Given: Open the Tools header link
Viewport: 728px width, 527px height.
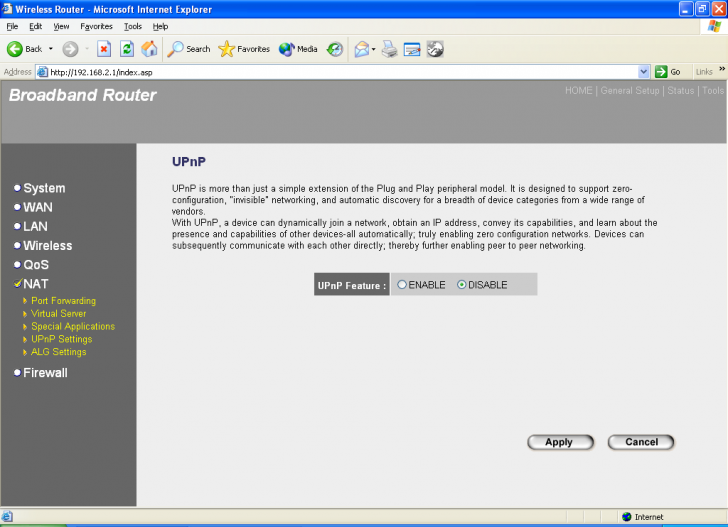Looking at the screenshot, I should pos(713,91).
